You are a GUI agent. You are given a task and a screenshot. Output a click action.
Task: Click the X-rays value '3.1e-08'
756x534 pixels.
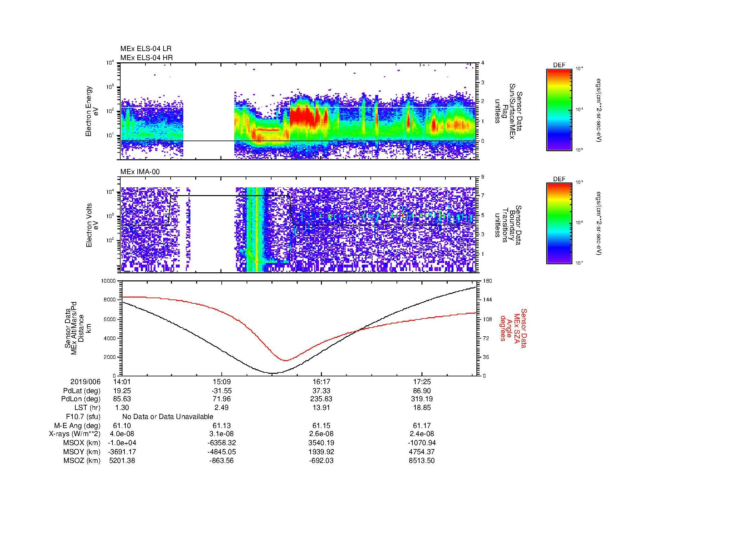(222, 434)
